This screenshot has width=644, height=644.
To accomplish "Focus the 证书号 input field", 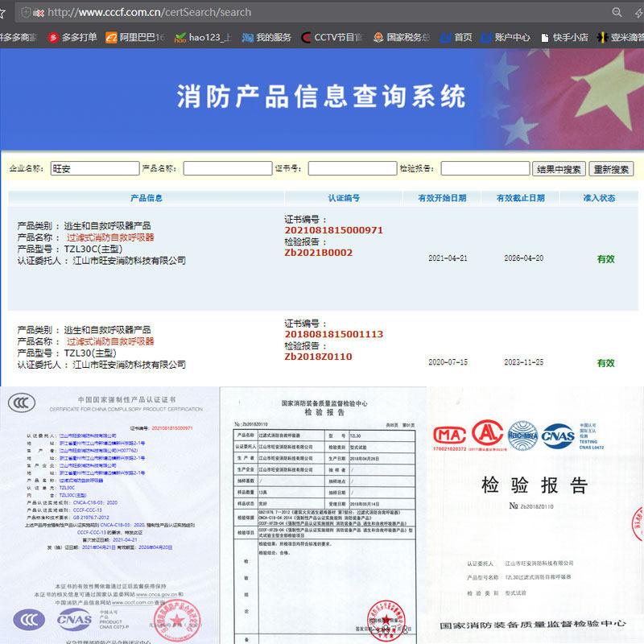I will [353, 168].
